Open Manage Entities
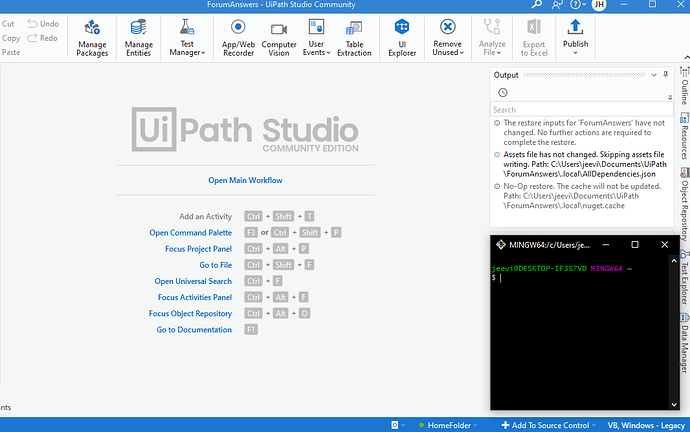The image size is (690, 432). (139, 38)
